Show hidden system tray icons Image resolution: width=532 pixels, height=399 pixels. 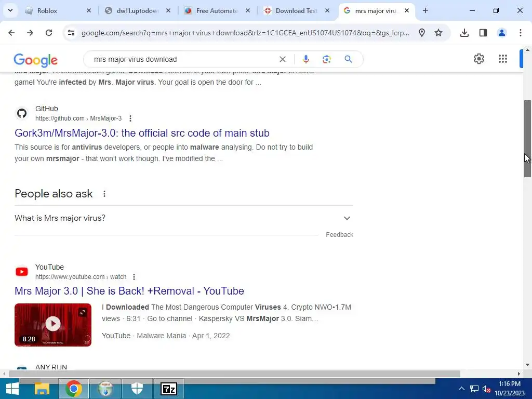(x=461, y=389)
